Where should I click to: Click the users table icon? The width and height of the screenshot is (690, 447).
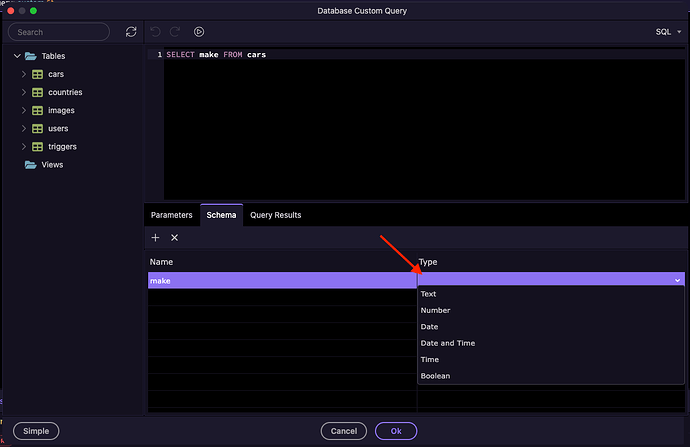coord(37,128)
